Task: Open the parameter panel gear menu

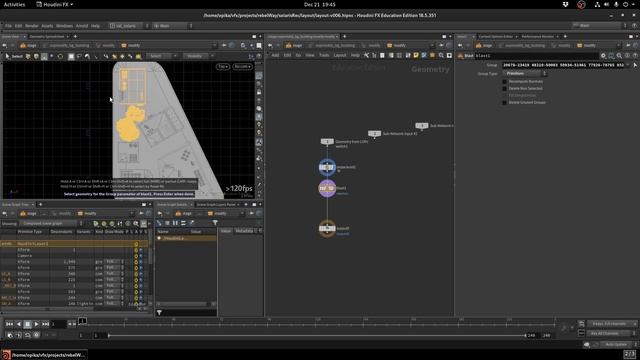Action: [x=603, y=56]
